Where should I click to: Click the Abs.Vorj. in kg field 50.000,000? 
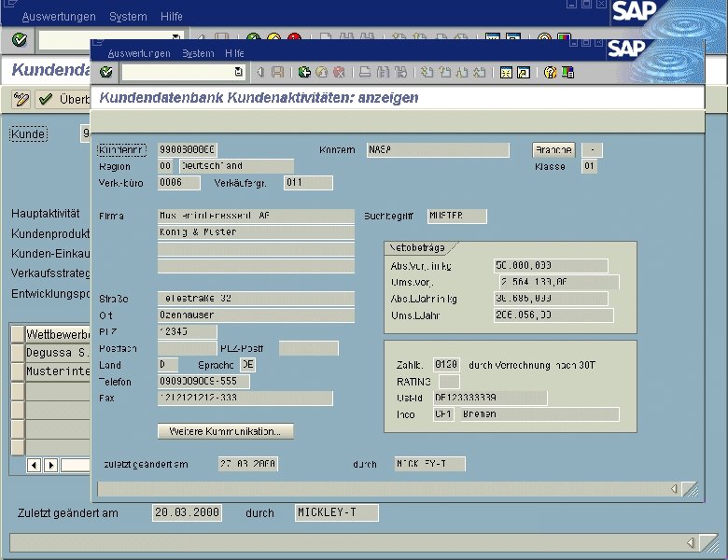pos(551,266)
